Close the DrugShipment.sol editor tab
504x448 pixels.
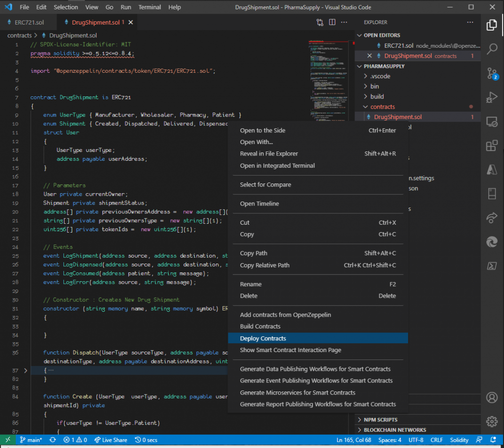(131, 22)
